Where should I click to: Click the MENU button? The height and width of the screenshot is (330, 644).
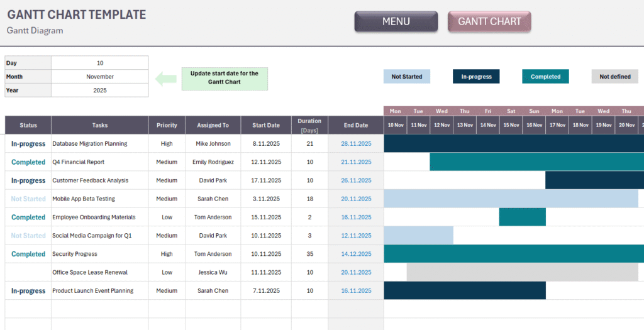point(396,21)
